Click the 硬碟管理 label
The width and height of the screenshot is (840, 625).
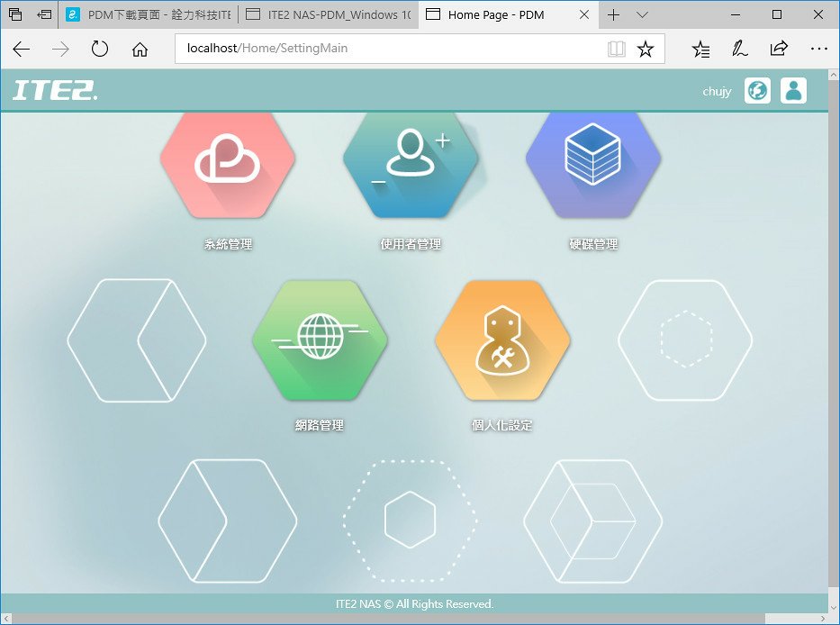coord(593,244)
